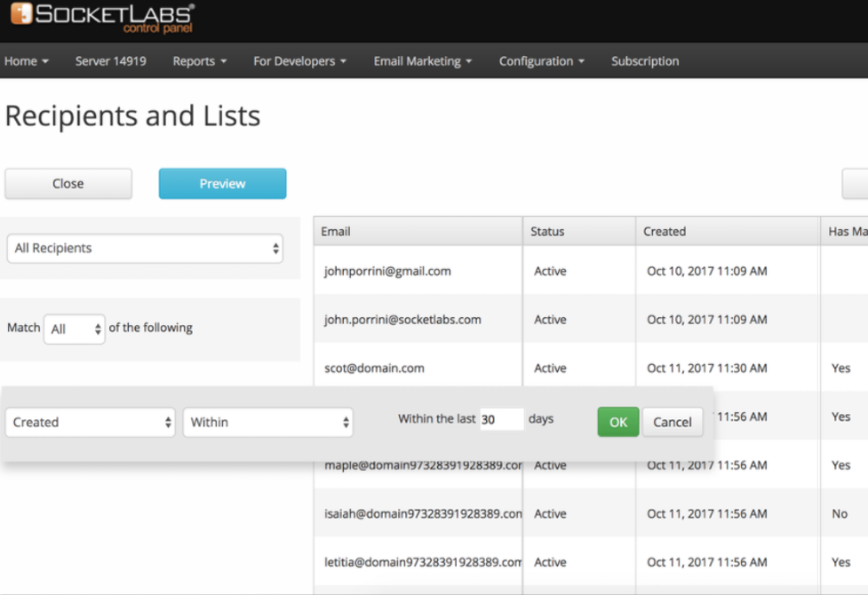Click the blue Preview button
868x595 pixels.
(x=222, y=184)
